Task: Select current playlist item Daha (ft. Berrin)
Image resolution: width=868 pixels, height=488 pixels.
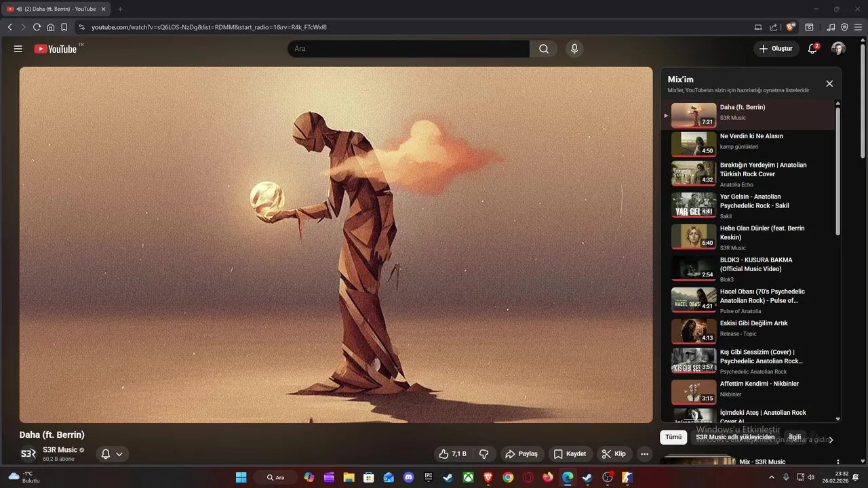Action: click(x=748, y=115)
